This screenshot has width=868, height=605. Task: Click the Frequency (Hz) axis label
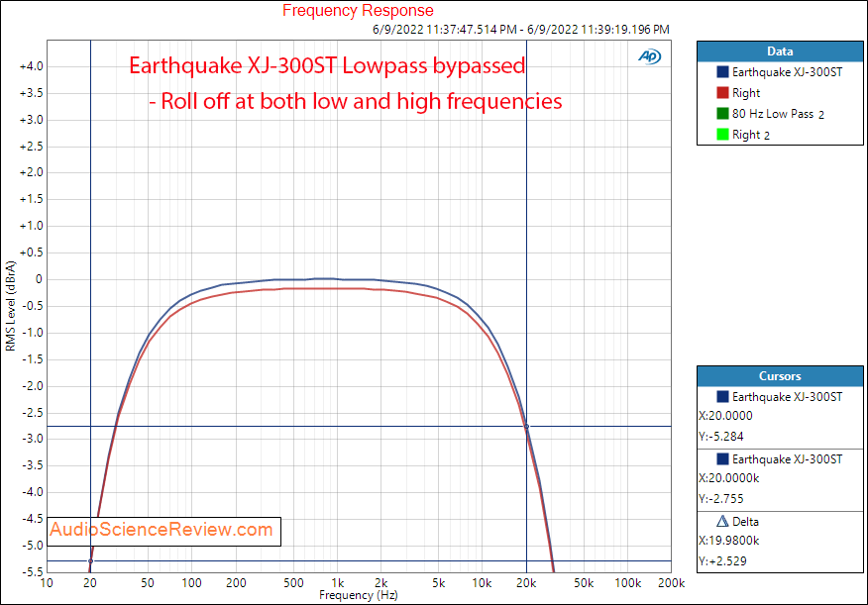(x=358, y=596)
